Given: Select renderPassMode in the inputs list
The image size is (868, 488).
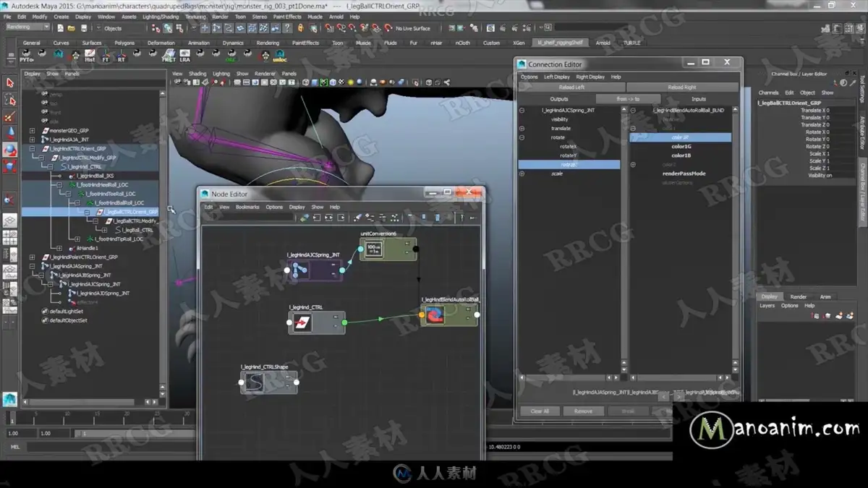Looking at the screenshot, I should coord(684,174).
